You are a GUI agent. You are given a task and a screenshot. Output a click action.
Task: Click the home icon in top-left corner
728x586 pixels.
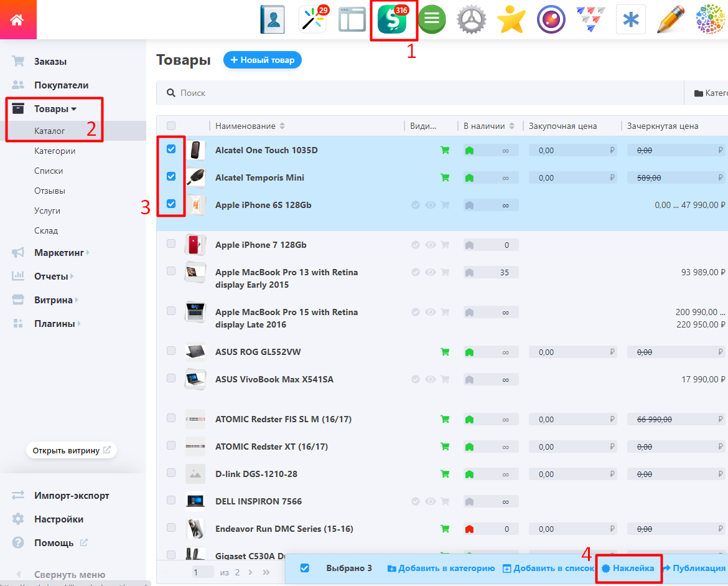pyautogui.click(x=17, y=19)
